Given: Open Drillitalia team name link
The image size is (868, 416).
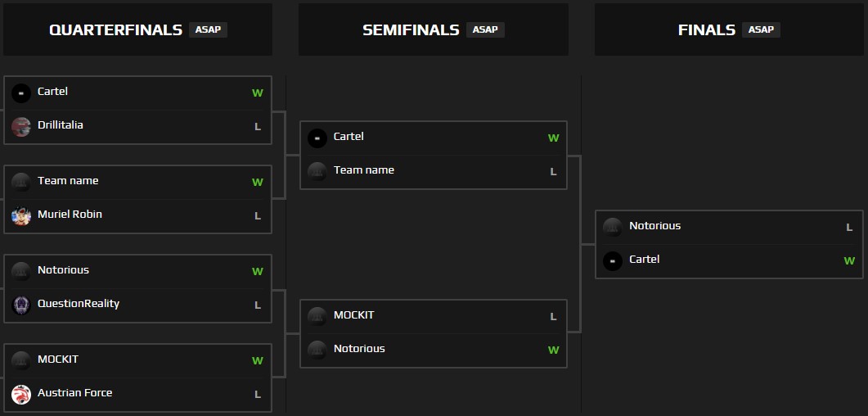Looking at the screenshot, I should [61, 125].
